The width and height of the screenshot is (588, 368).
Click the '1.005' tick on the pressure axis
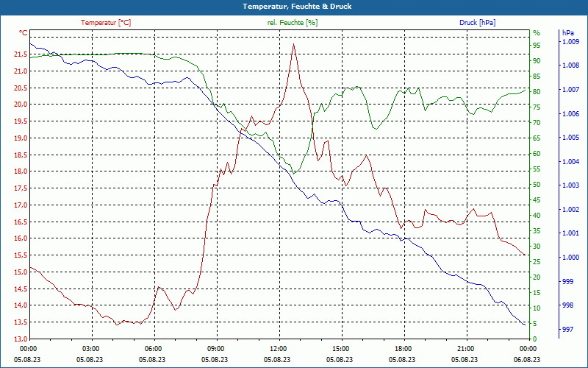(571, 138)
